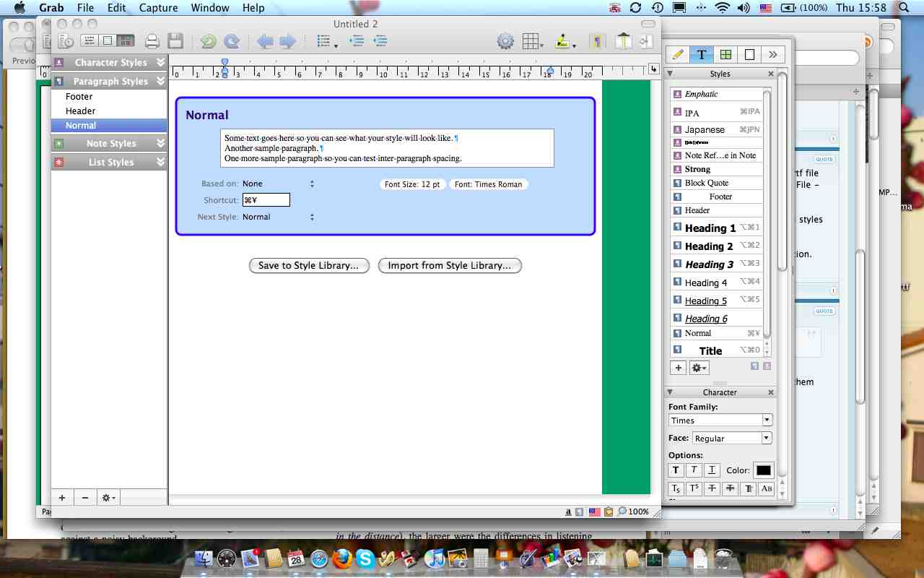Toggle Bold in the Character Options row
Screen dimensions: 924x578
[x=675, y=470]
